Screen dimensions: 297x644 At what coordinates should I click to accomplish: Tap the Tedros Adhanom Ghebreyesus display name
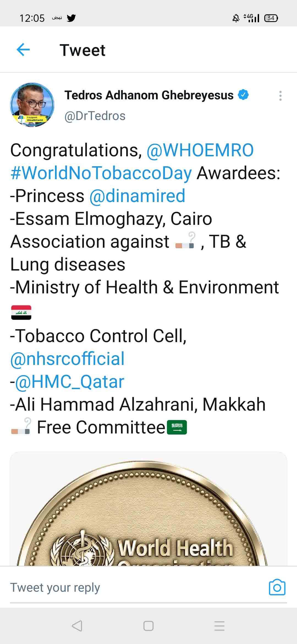pos(149,95)
